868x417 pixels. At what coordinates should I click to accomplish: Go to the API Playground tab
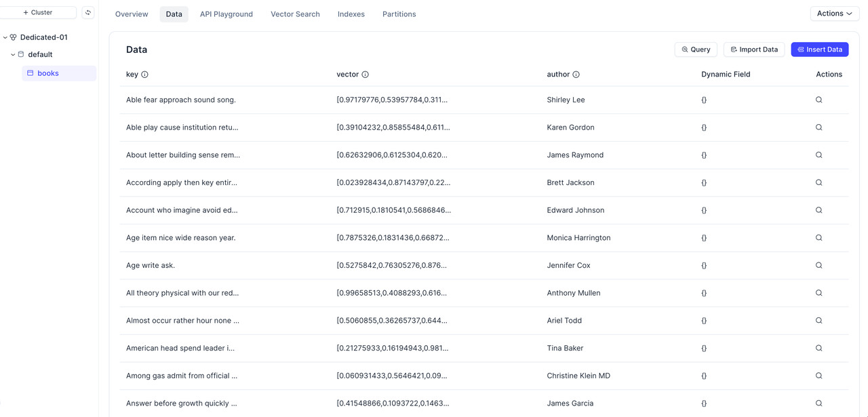pyautogui.click(x=226, y=14)
